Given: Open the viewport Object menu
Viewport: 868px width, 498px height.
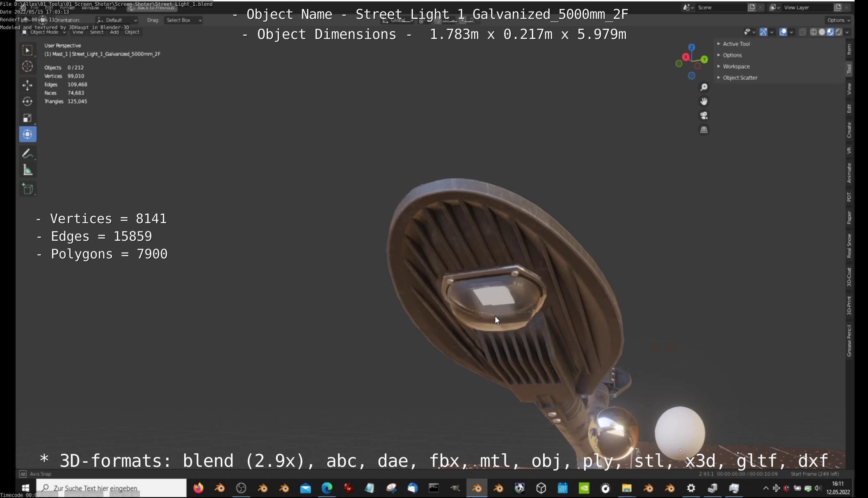Looking at the screenshot, I should tap(132, 32).
